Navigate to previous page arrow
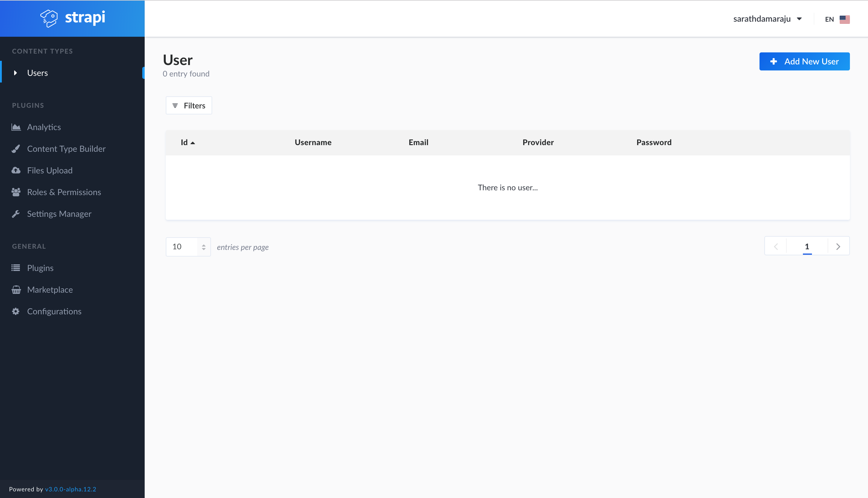The image size is (868, 498). (x=775, y=246)
